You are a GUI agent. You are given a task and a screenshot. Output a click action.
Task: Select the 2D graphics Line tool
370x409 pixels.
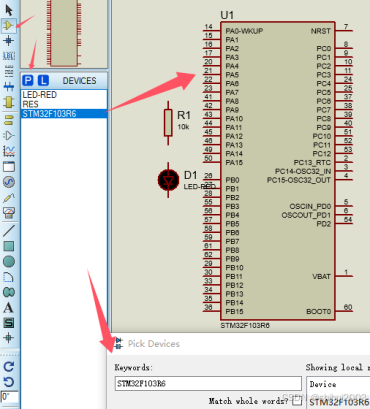pos(9,231)
